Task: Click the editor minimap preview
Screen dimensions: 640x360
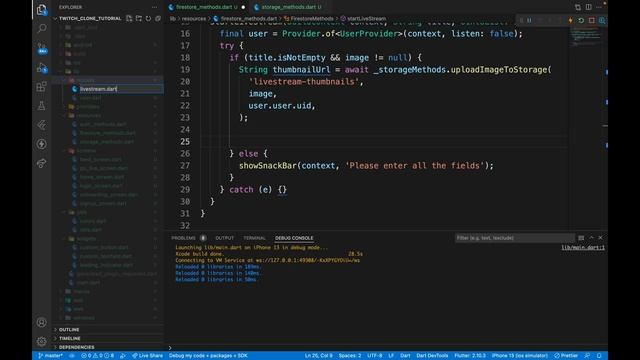Action: coord(586,37)
